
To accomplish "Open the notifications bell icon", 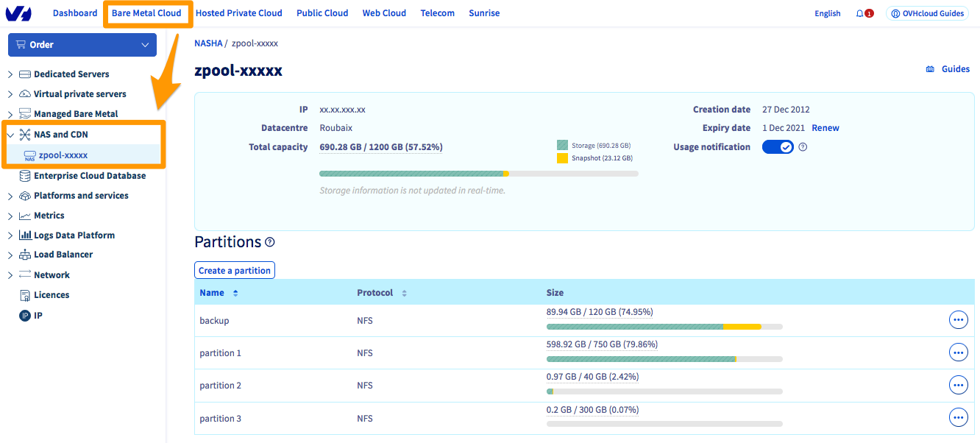I will tap(860, 13).
